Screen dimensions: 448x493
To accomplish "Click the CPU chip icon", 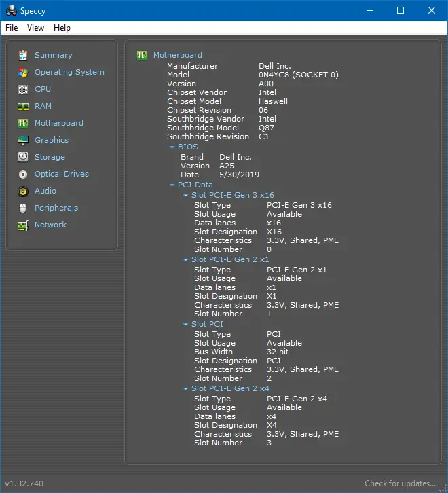I will [x=23, y=89].
